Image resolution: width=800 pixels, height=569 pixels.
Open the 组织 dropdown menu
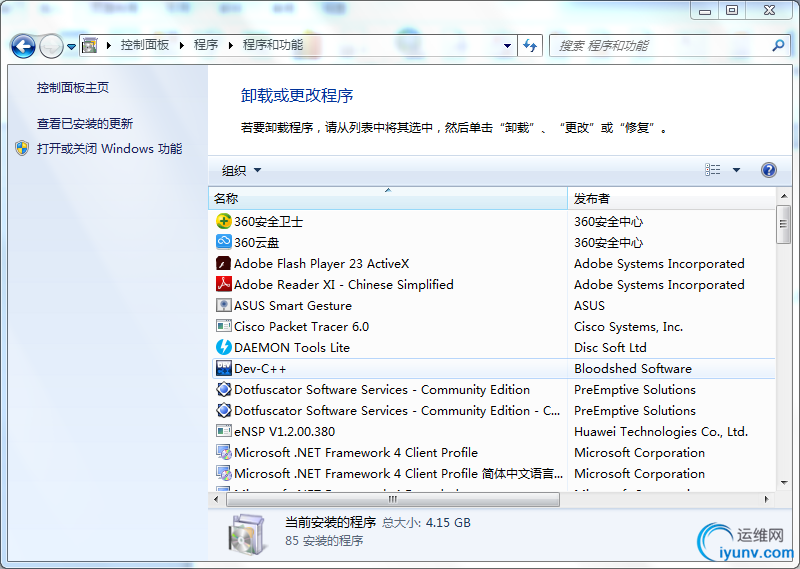pyautogui.click(x=241, y=170)
